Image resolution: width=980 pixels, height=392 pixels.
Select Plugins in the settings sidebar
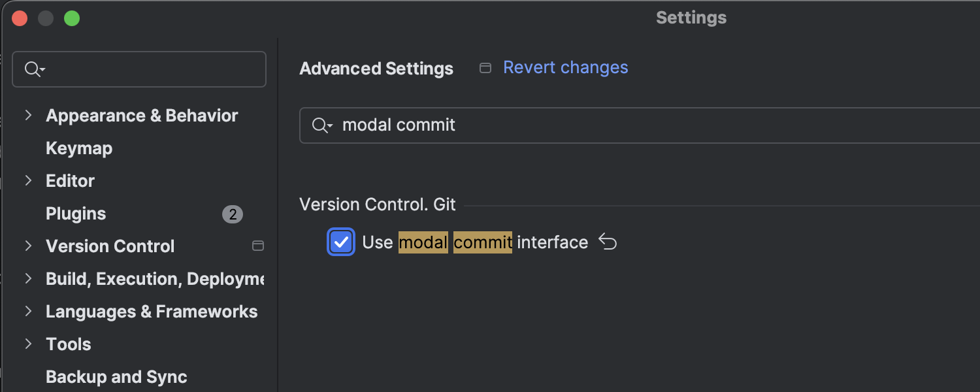76,214
